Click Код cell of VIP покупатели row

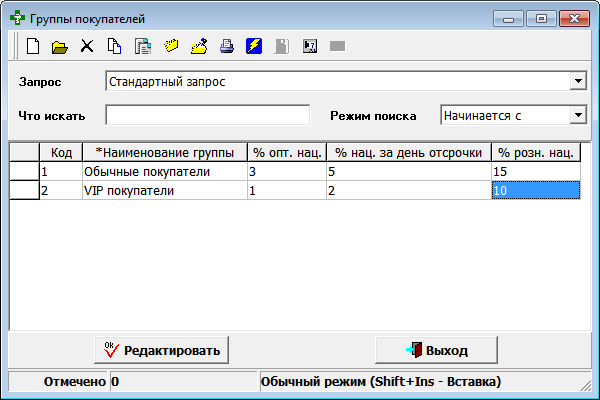coord(61,190)
